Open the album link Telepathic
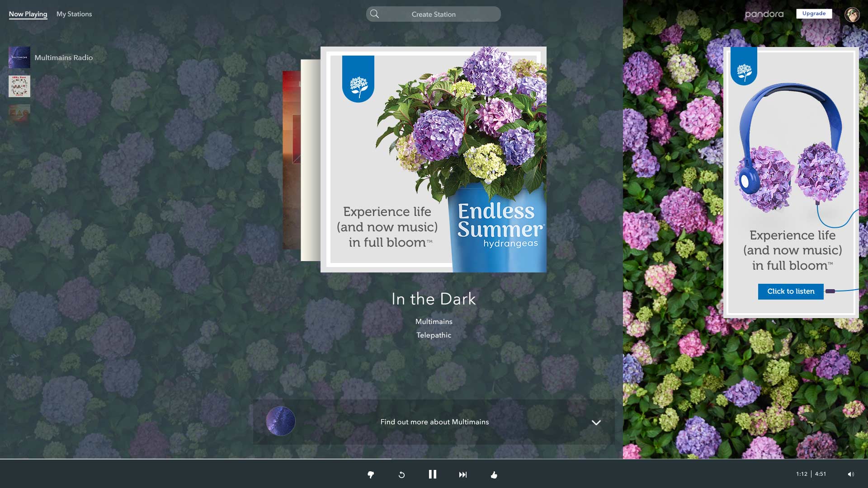The width and height of the screenshot is (868, 488). click(434, 335)
